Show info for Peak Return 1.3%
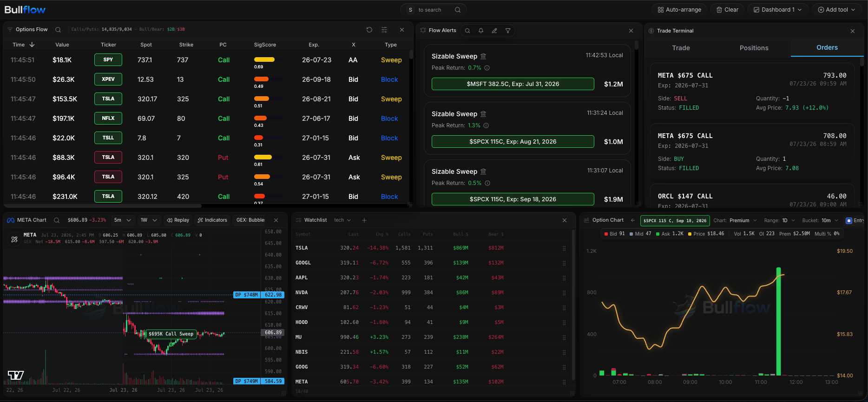Viewport: 868px width, 402px height. point(486,125)
